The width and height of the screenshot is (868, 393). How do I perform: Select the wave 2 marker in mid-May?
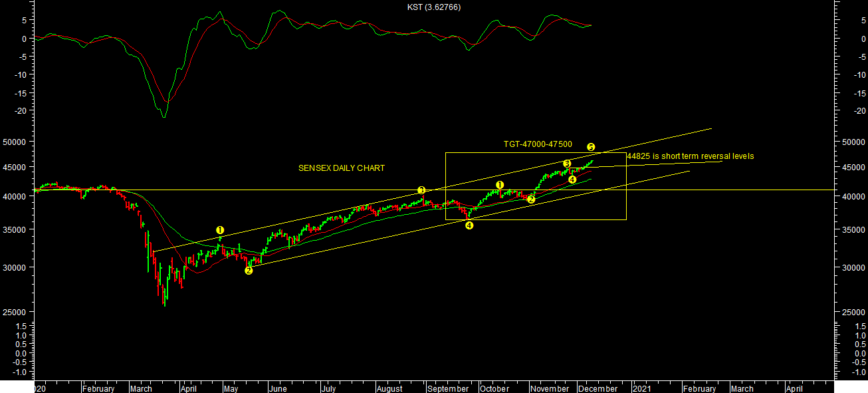coord(249,271)
